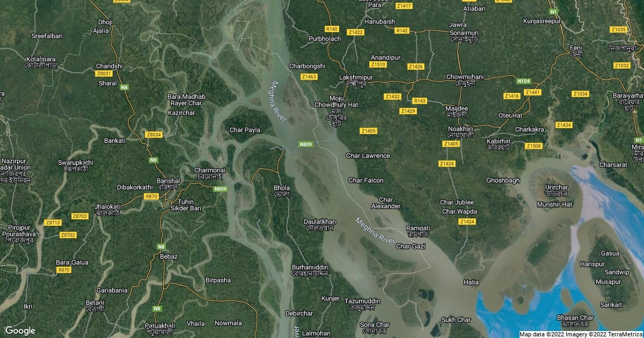Click the R143 route marker near Maijdee
644x338 pixels.
(420, 100)
